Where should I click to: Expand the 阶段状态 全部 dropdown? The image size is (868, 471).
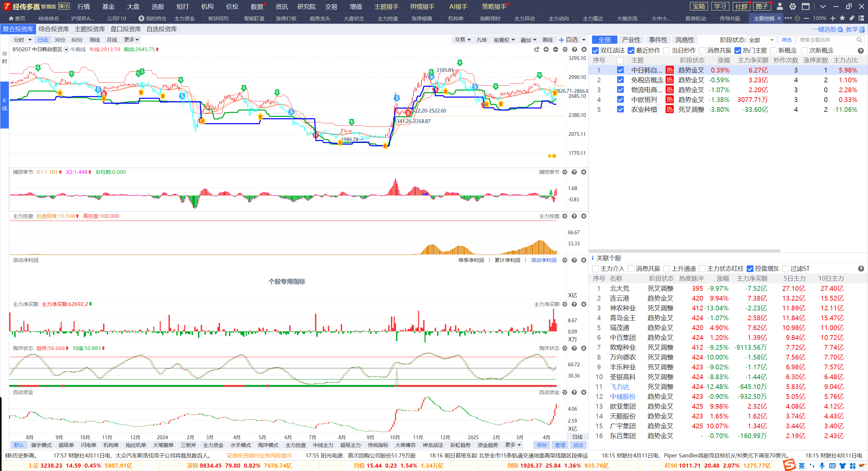pyautogui.click(x=762, y=40)
